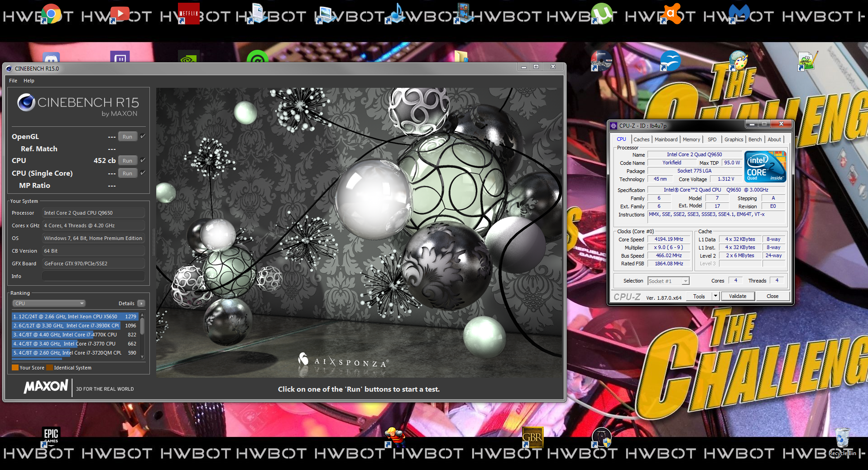The height and width of the screenshot is (470, 868).
Task: Toggle the CPU Single Core checkmark
Action: click(x=143, y=173)
